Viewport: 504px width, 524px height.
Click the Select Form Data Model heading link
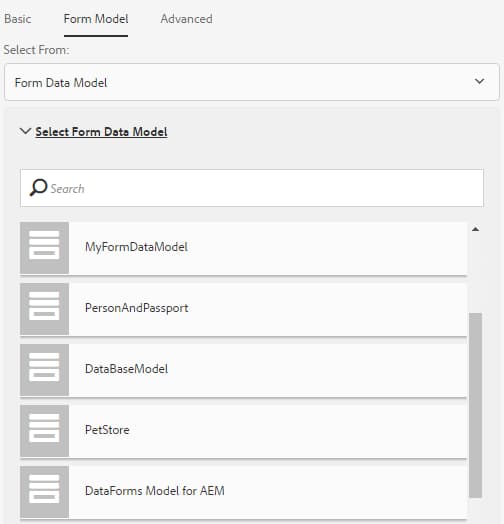[x=101, y=132]
